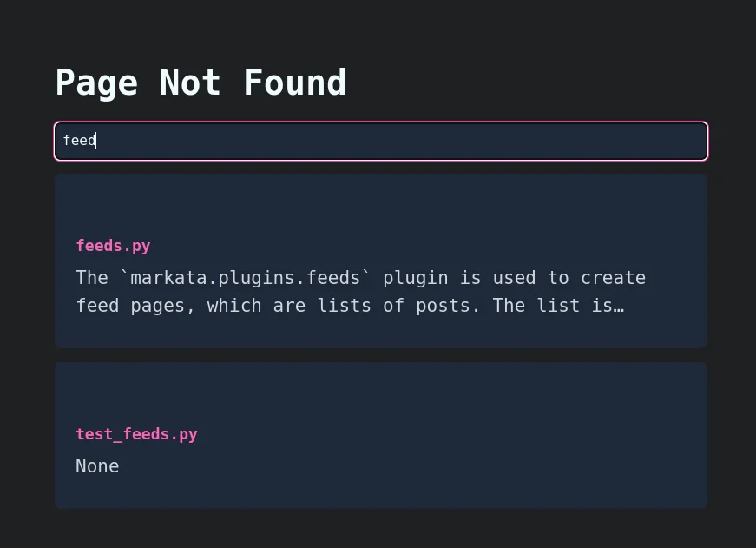Viewport: 756px width, 548px height.
Task: Click the right end of the search input
Action: click(686, 141)
